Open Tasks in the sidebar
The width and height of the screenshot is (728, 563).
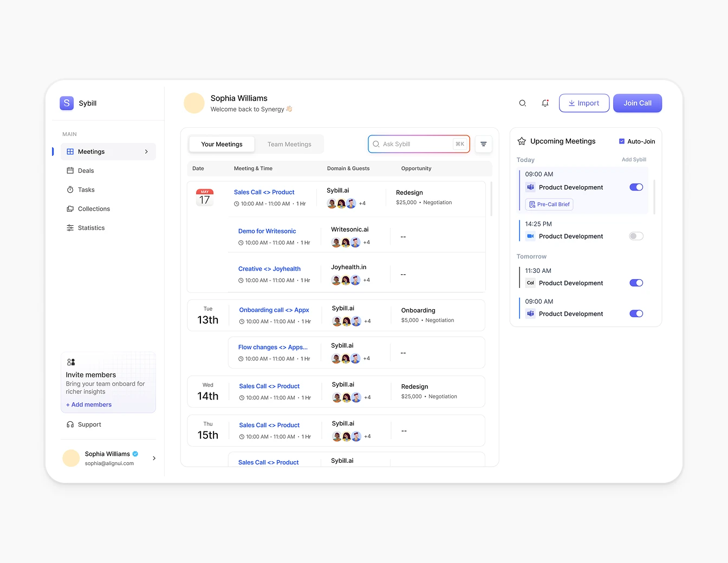(x=86, y=190)
